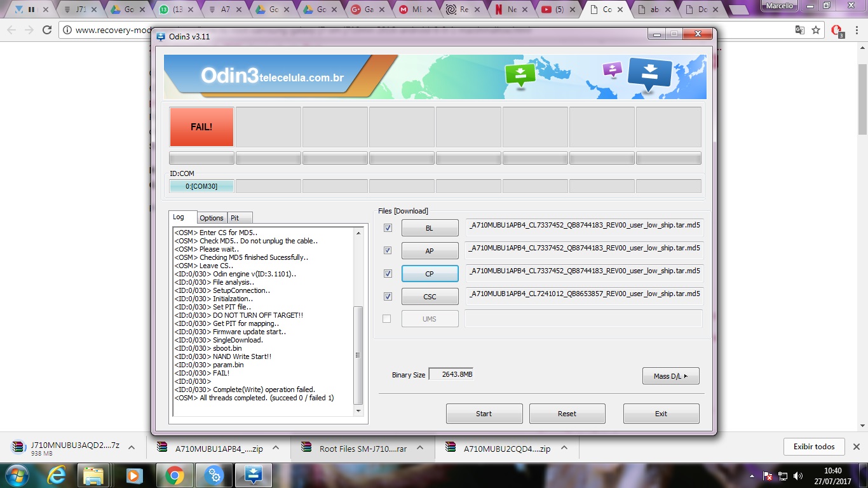The width and height of the screenshot is (868, 488).
Task: Uncheck the CP file checkbox
Action: (x=388, y=273)
